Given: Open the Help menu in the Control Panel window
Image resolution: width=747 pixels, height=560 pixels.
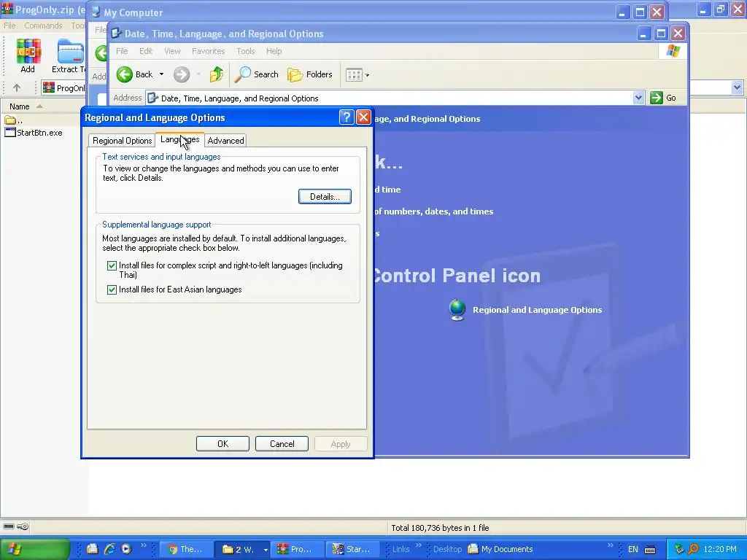Looking at the screenshot, I should 274,51.
